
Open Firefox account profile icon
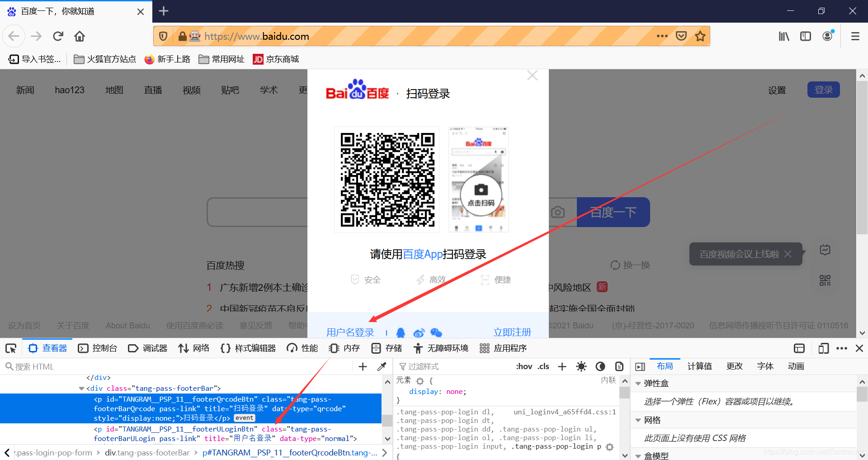pos(828,36)
